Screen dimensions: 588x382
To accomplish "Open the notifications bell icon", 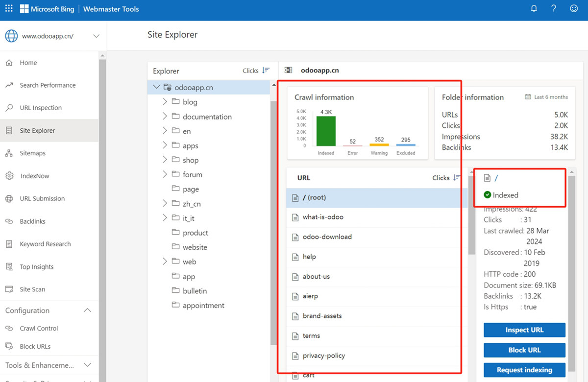I will tap(534, 9).
